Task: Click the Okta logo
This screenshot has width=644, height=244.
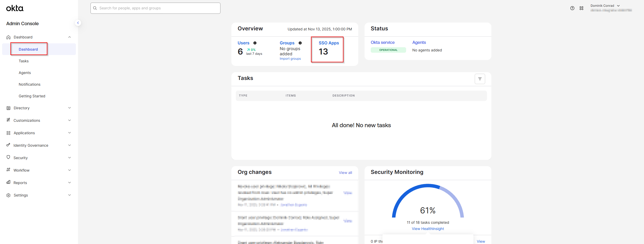Action: coord(15,8)
